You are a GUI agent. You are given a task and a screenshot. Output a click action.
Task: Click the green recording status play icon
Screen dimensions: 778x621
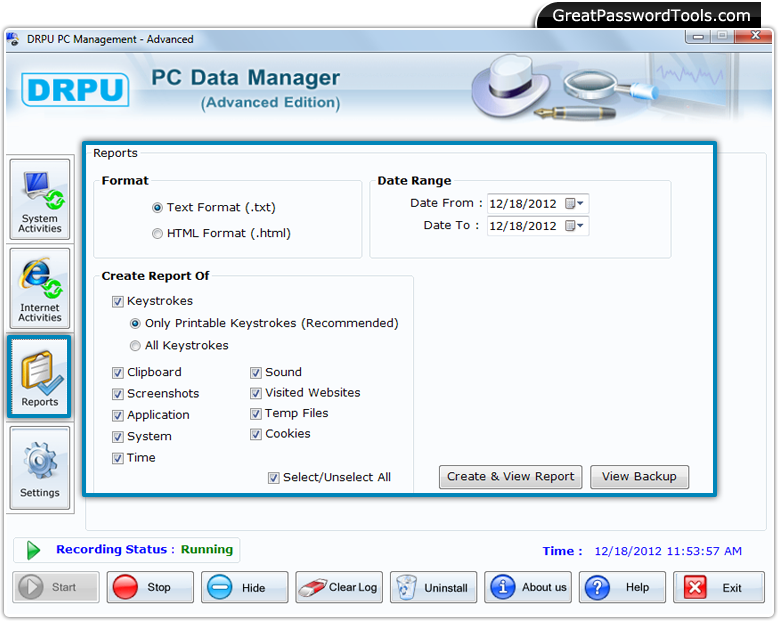pyautogui.click(x=33, y=550)
